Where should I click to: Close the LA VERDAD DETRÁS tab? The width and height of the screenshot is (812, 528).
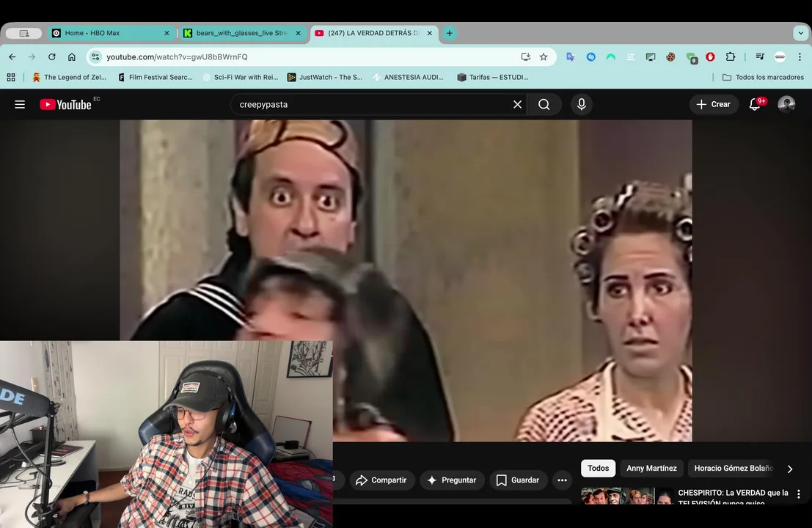click(x=430, y=33)
